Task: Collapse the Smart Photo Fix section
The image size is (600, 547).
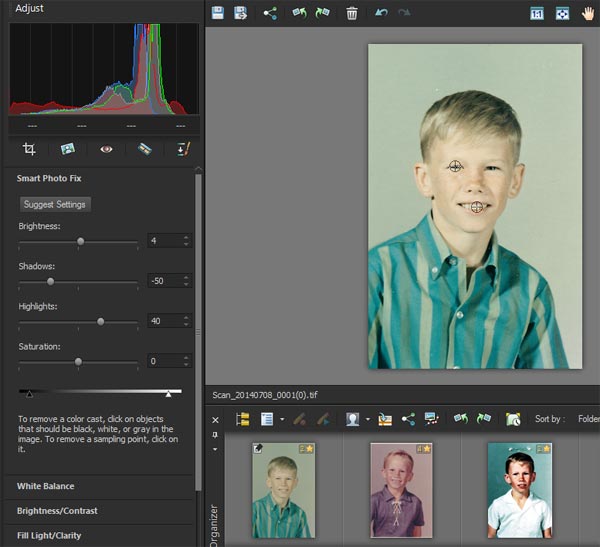Action: (49, 178)
